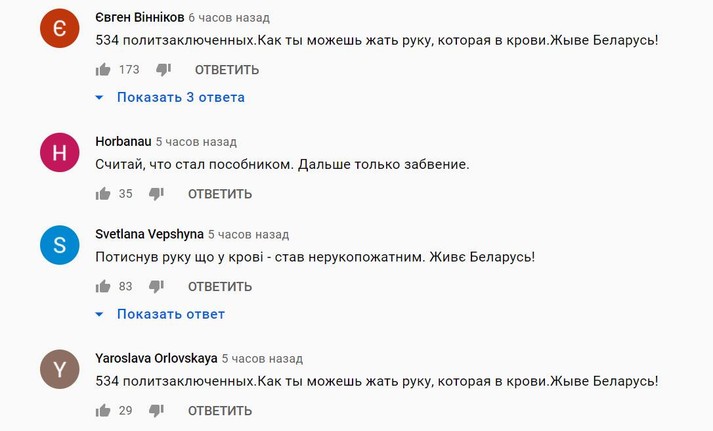Click the "5 часов назад" timestamp on Horbanau's comment
The width and height of the screenshot is (713, 431).
196,142
